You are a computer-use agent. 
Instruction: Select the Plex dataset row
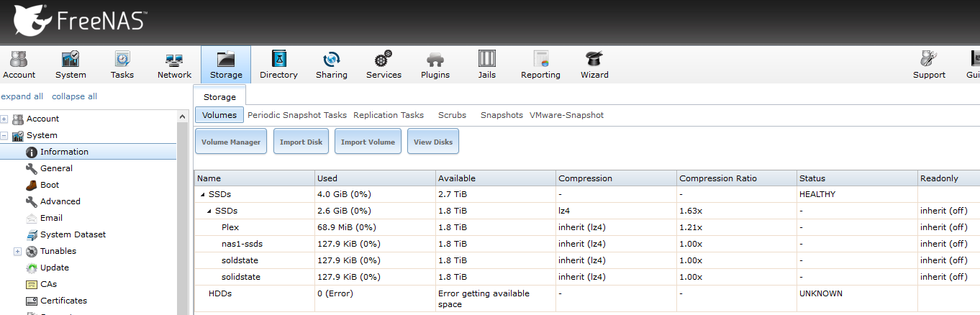(587, 227)
